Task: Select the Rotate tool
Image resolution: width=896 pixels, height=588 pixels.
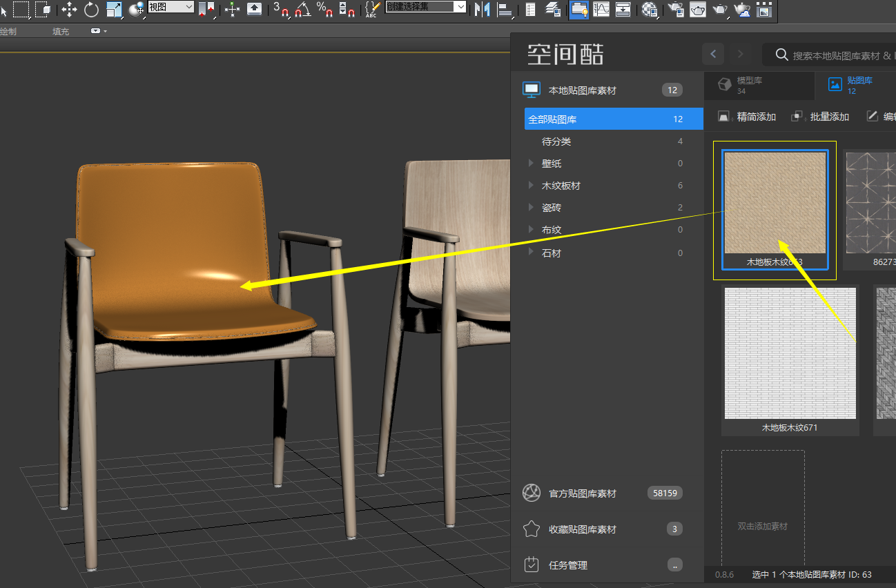Action: [91, 9]
